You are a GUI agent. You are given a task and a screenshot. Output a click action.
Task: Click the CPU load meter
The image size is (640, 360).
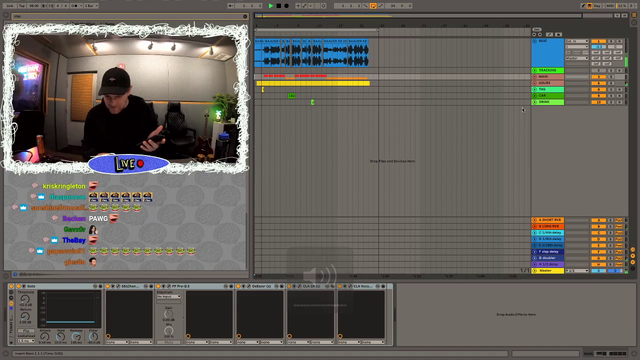(622, 6)
